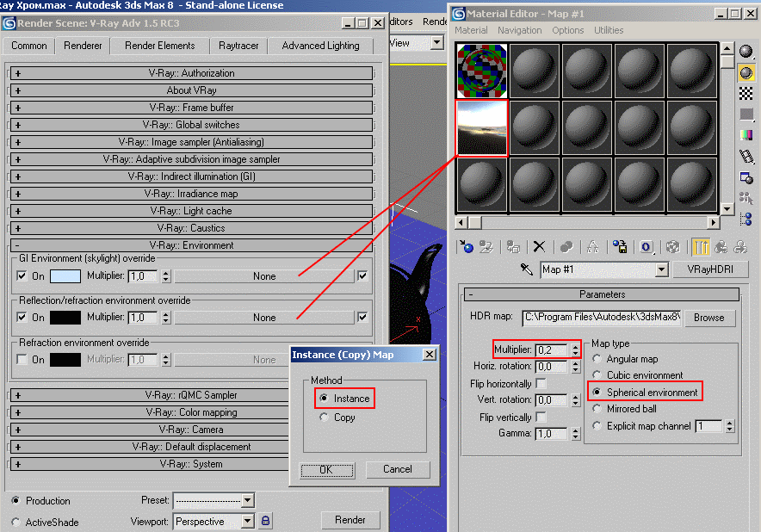
Task: Toggle the GI Environment map enable checkbox
Action: (x=362, y=275)
